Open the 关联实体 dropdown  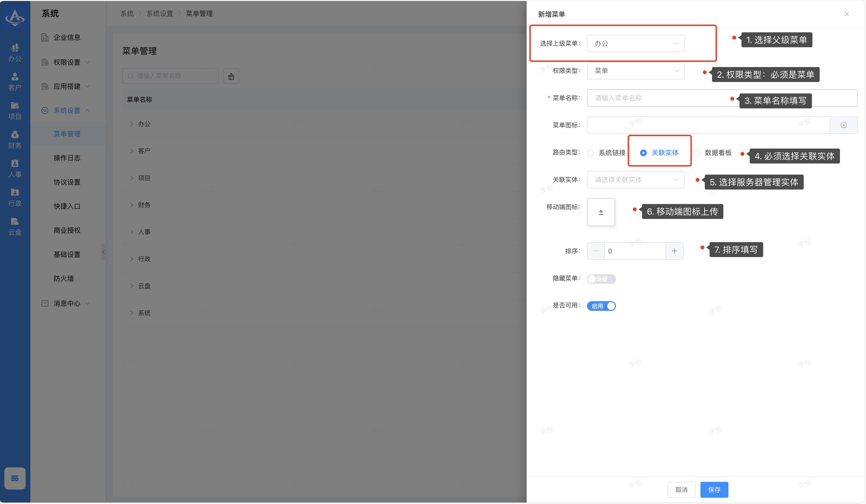tap(636, 180)
